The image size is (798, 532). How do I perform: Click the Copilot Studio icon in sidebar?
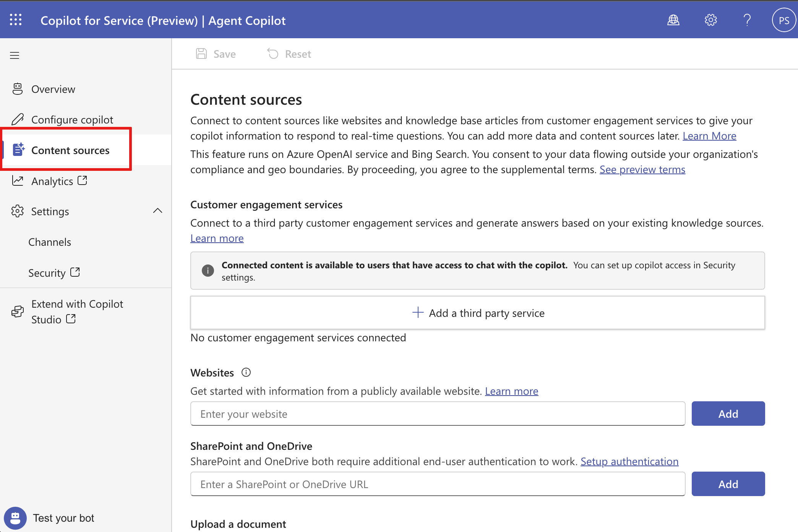[18, 311]
